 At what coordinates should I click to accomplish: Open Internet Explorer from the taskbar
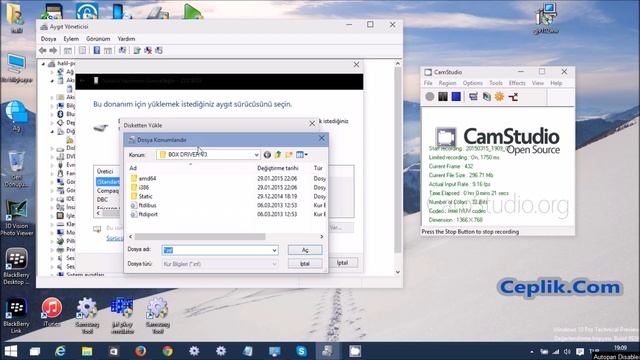coord(60,351)
